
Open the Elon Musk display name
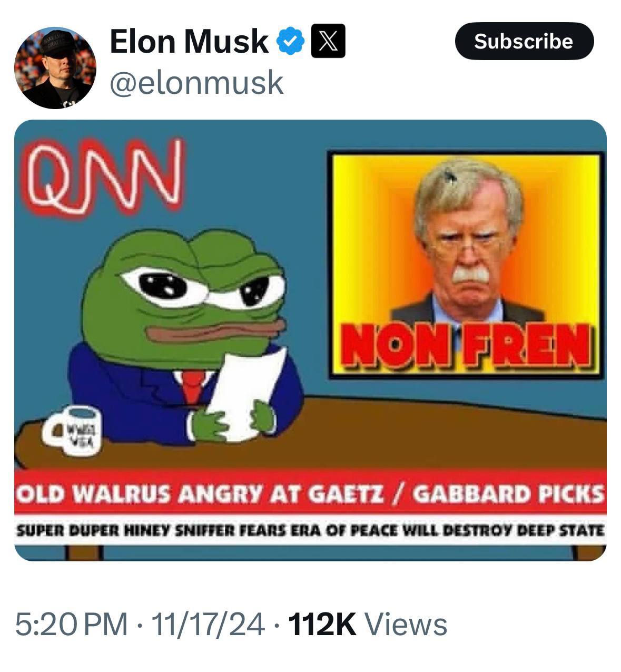coord(190,41)
